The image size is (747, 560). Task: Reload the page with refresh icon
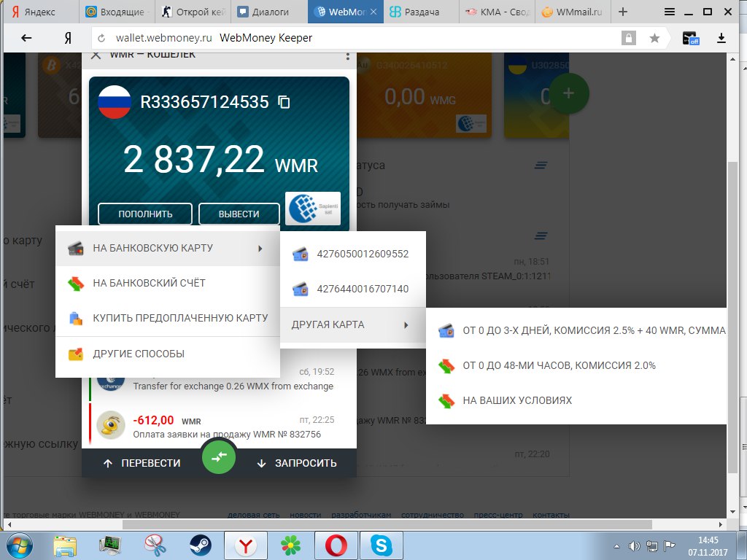(101, 38)
